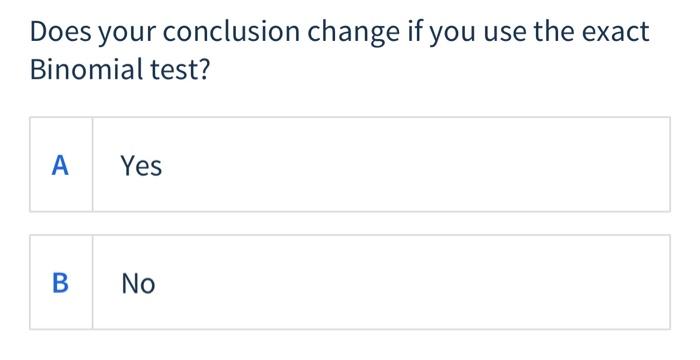
Task: Click the blue letter B badge
Action: tap(61, 283)
